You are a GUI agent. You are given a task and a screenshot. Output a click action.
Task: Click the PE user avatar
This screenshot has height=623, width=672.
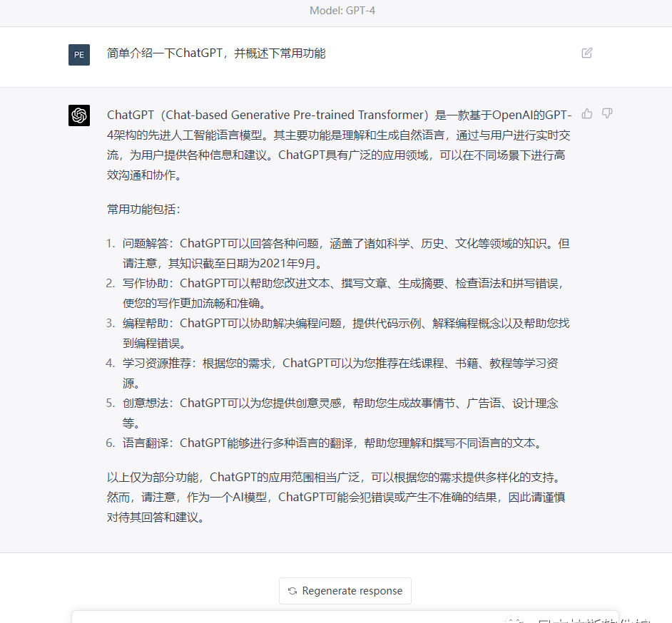pyautogui.click(x=79, y=55)
